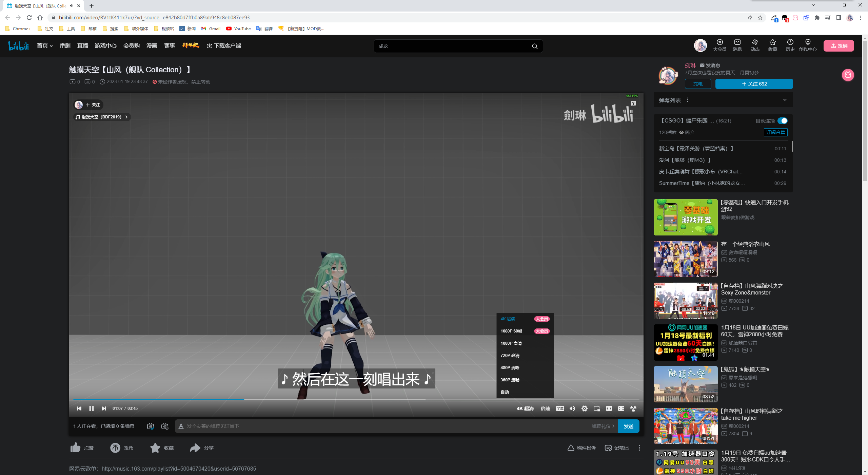This screenshot has height=475, width=868.
Task: Click 订阅合集 subscribe collection button
Action: (776, 132)
